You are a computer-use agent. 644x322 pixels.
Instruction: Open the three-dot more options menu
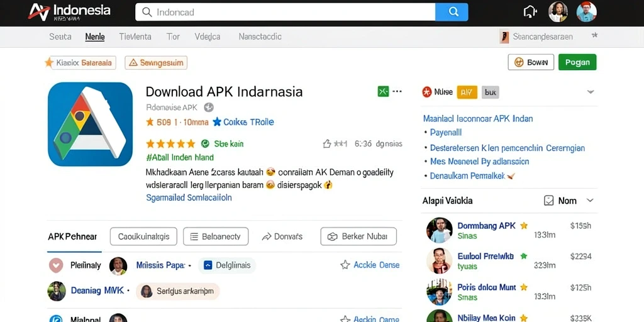(397, 91)
